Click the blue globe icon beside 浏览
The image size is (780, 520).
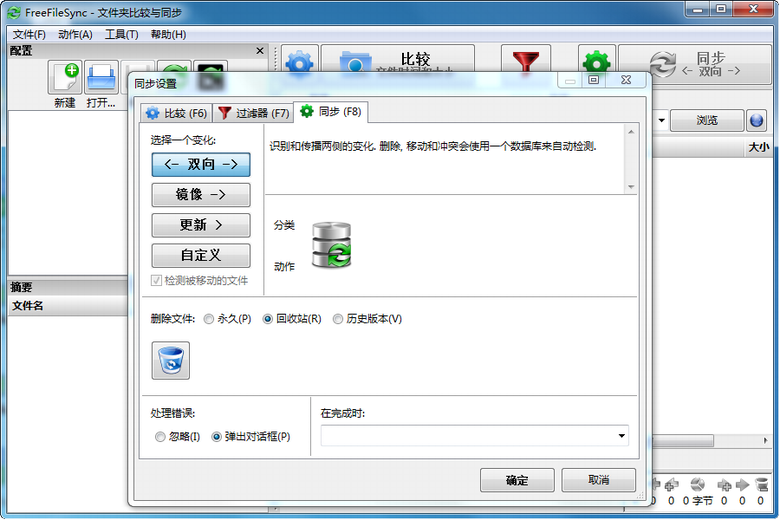click(757, 120)
